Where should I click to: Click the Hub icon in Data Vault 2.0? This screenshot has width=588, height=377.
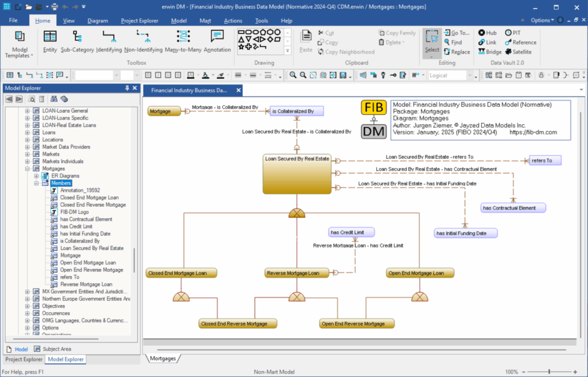click(487, 33)
